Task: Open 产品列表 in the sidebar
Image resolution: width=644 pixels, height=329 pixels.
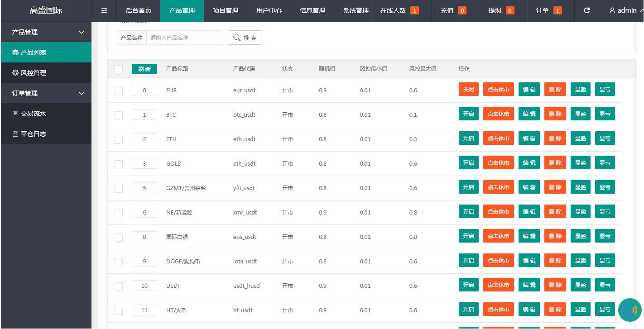Action: tap(46, 52)
